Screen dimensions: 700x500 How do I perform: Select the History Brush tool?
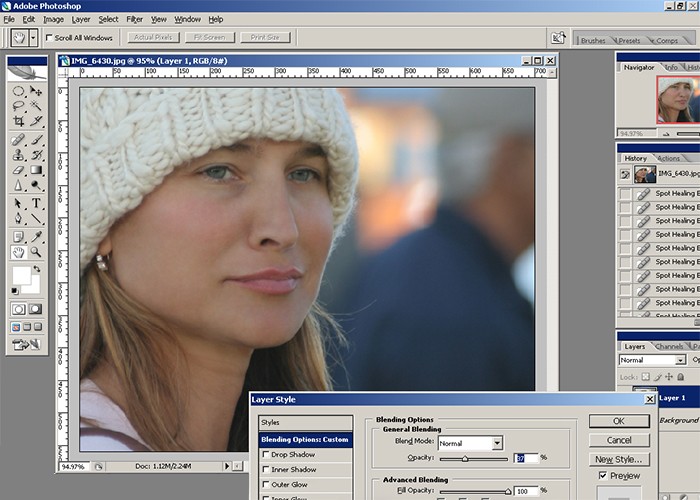pyautogui.click(x=36, y=155)
